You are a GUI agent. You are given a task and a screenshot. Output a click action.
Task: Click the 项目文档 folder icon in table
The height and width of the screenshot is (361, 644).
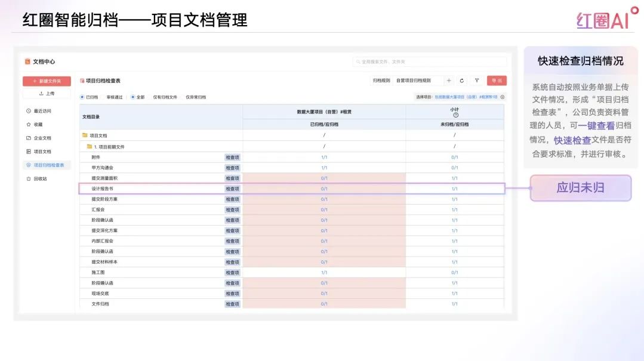pyautogui.click(x=85, y=135)
